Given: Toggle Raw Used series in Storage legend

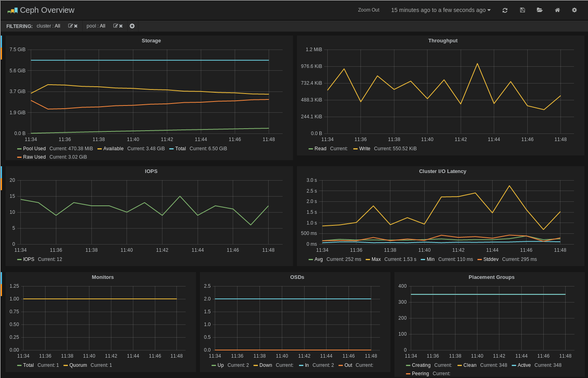Looking at the screenshot, I should [x=34, y=157].
